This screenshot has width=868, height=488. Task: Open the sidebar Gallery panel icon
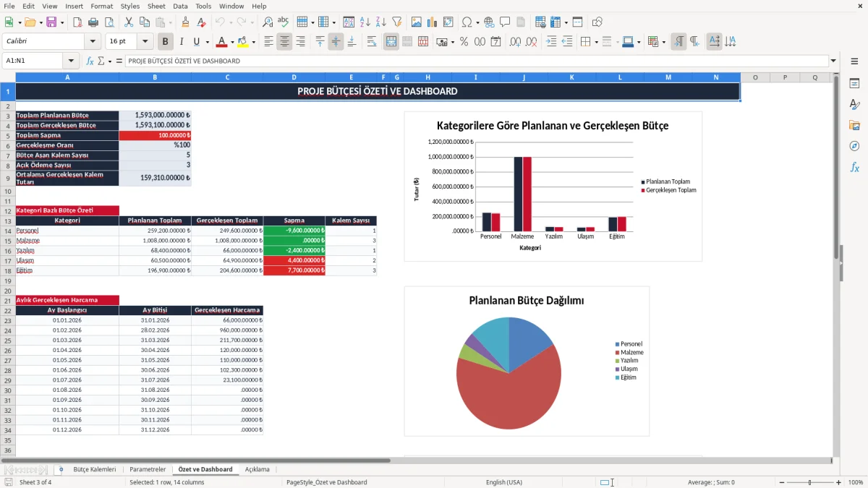click(x=854, y=126)
